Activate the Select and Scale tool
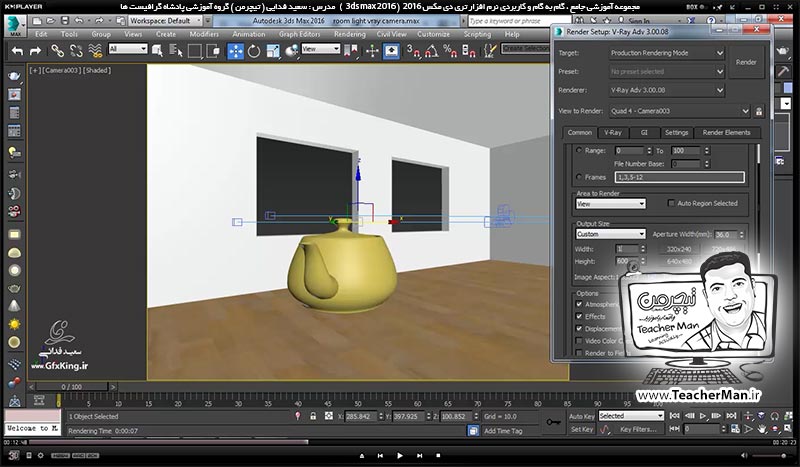800x467 pixels. pos(273,51)
